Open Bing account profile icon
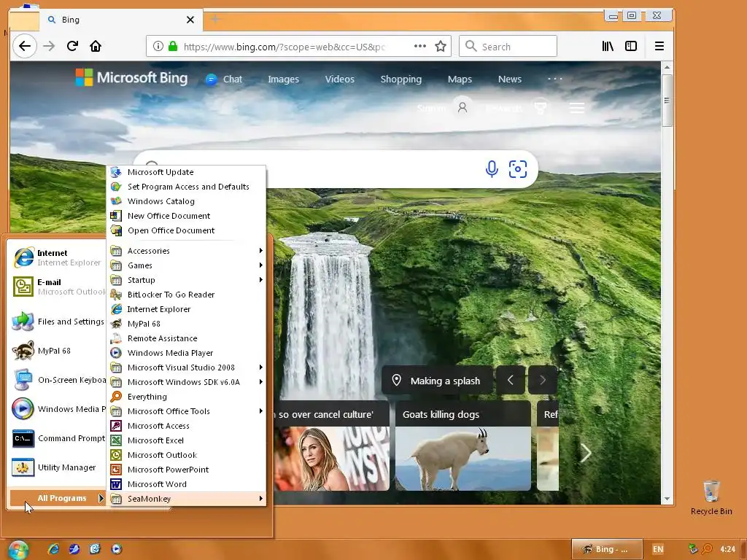 point(462,108)
